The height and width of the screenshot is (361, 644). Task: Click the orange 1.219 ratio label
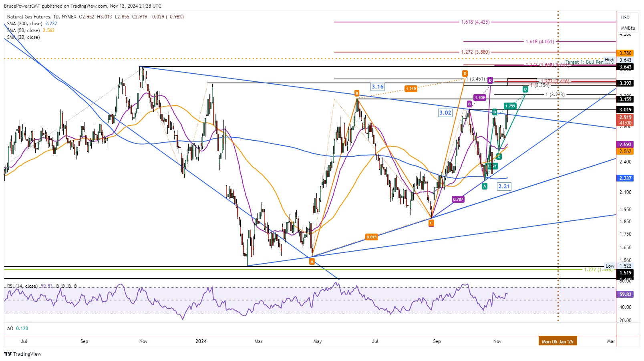(411, 89)
